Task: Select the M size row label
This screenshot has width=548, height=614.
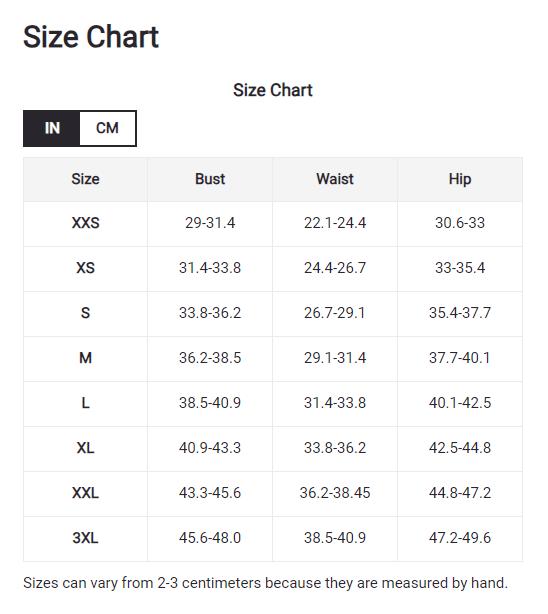Action: 85,358
